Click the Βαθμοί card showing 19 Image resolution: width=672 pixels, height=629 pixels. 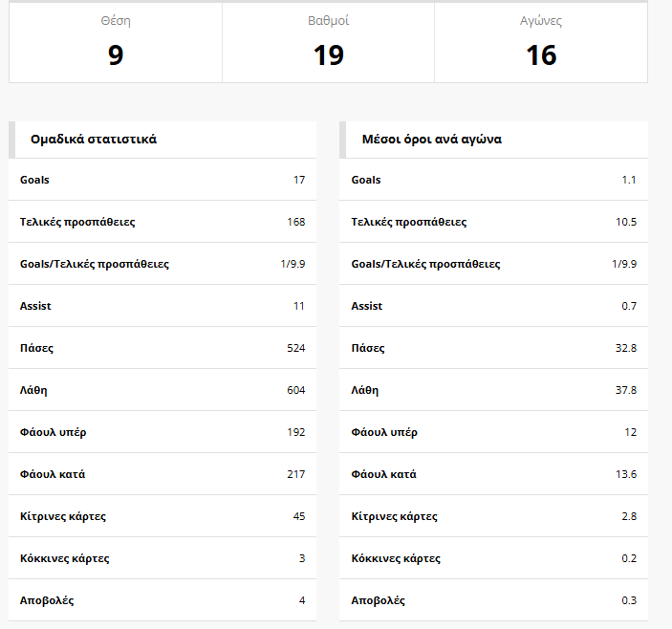[x=328, y=43]
